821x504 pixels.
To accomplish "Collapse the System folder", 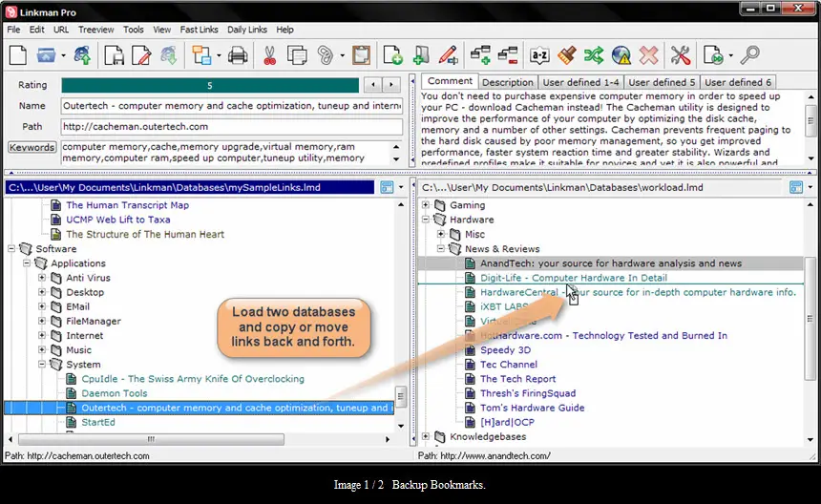I will point(42,365).
